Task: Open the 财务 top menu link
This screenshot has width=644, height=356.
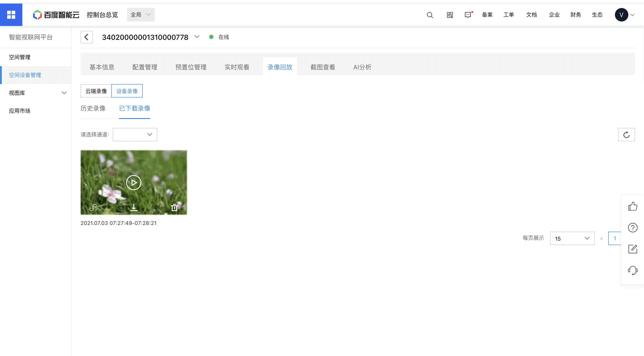Action: 576,15
